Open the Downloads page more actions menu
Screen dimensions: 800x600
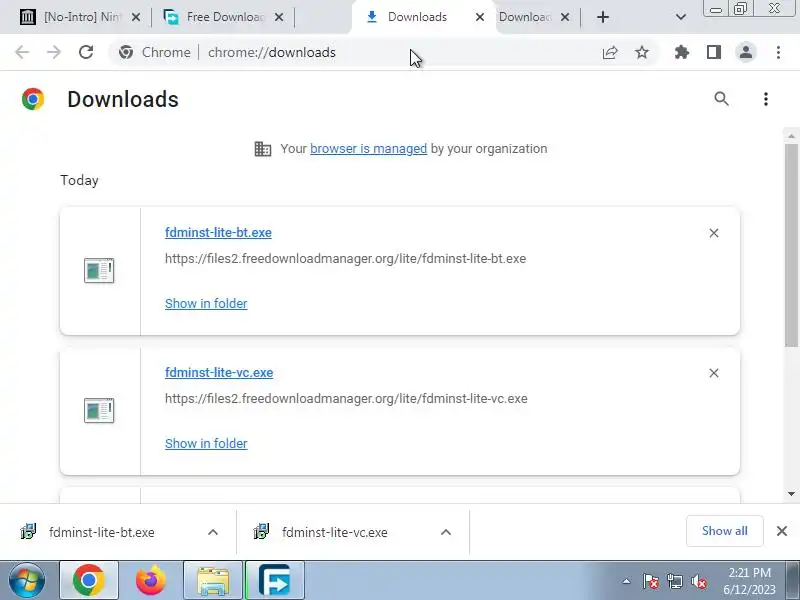[766, 99]
